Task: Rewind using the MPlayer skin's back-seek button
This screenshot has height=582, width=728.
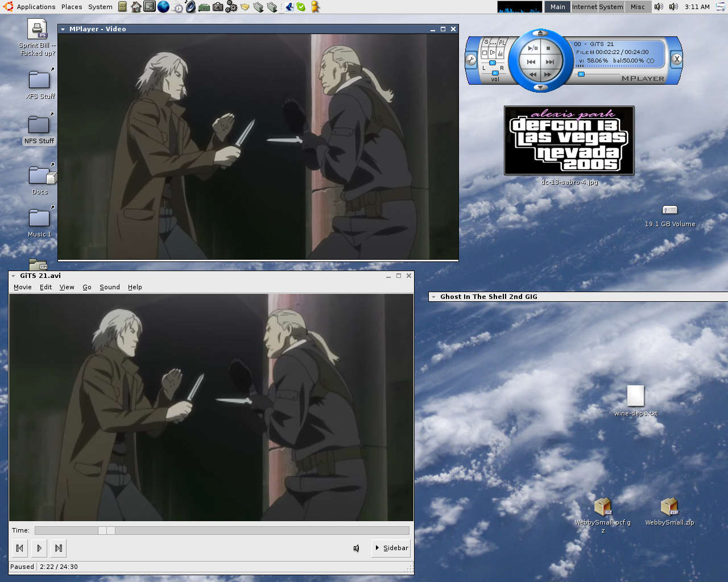Action: [x=532, y=74]
